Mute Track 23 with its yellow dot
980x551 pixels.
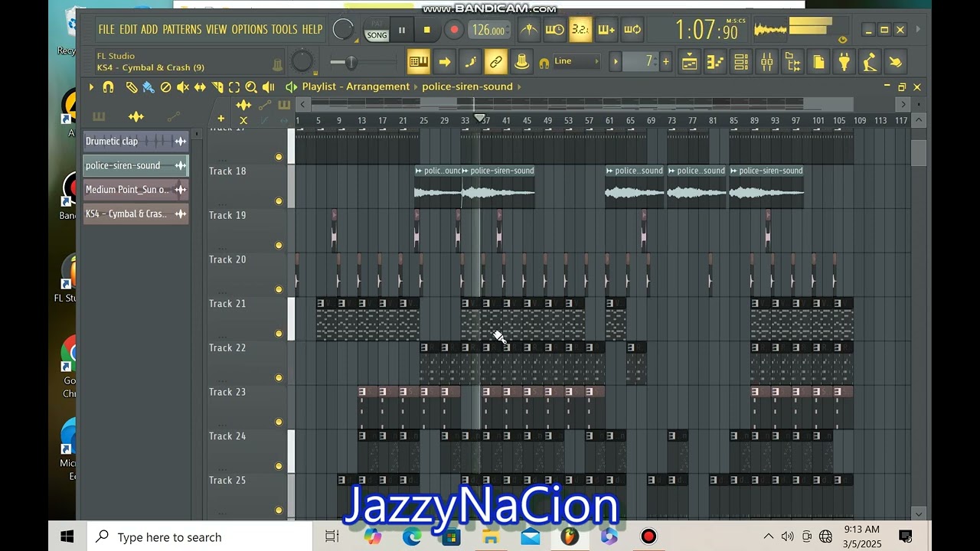pos(279,422)
